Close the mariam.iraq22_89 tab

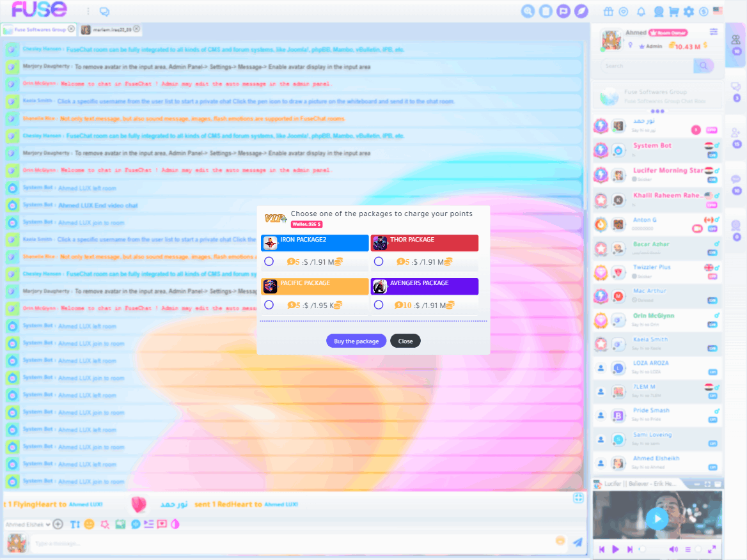[x=137, y=29]
